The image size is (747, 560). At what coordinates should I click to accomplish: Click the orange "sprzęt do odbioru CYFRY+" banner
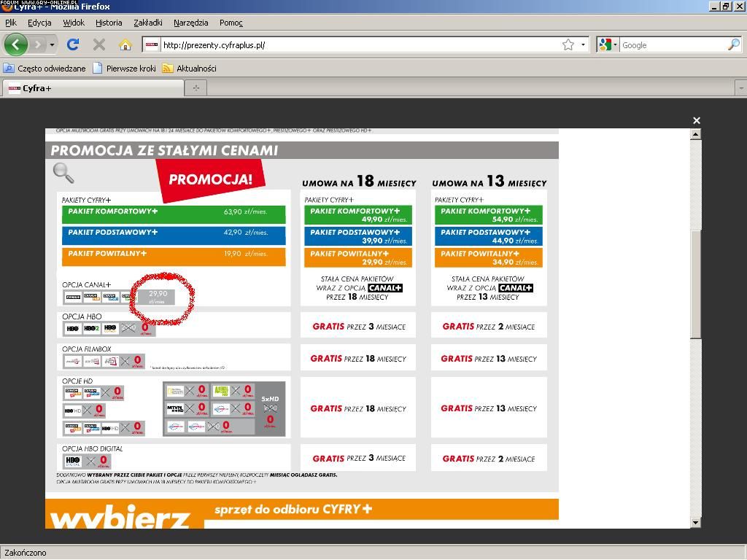293,509
